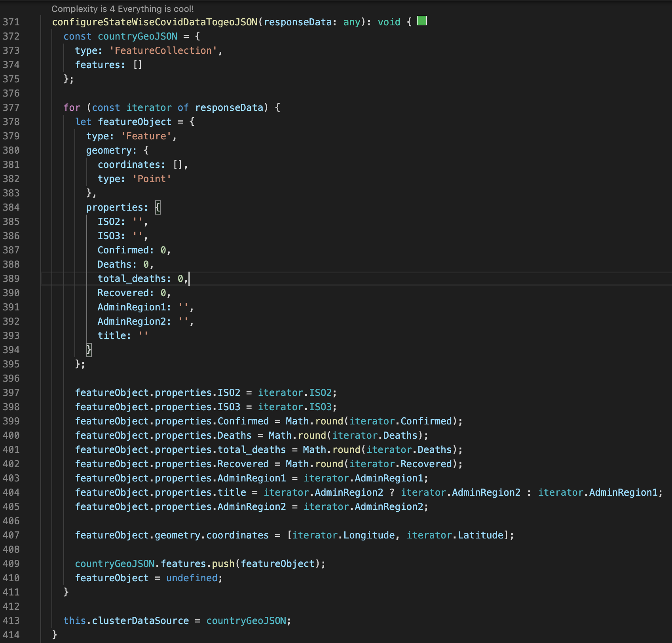672x643 pixels.
Task: Click 'total_deaths: 0' on line 389
Action: [x=140, y=279]
